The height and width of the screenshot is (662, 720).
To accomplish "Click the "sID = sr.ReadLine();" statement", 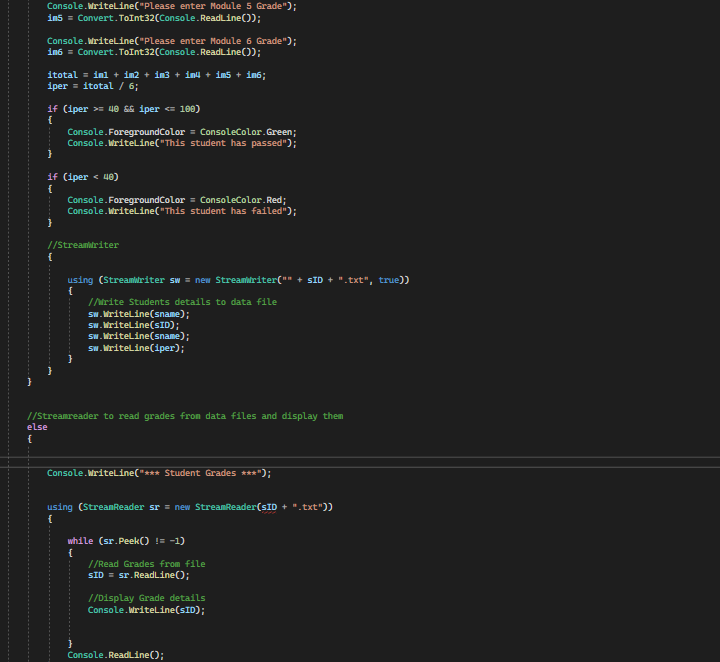I will (x=139, y=575).
